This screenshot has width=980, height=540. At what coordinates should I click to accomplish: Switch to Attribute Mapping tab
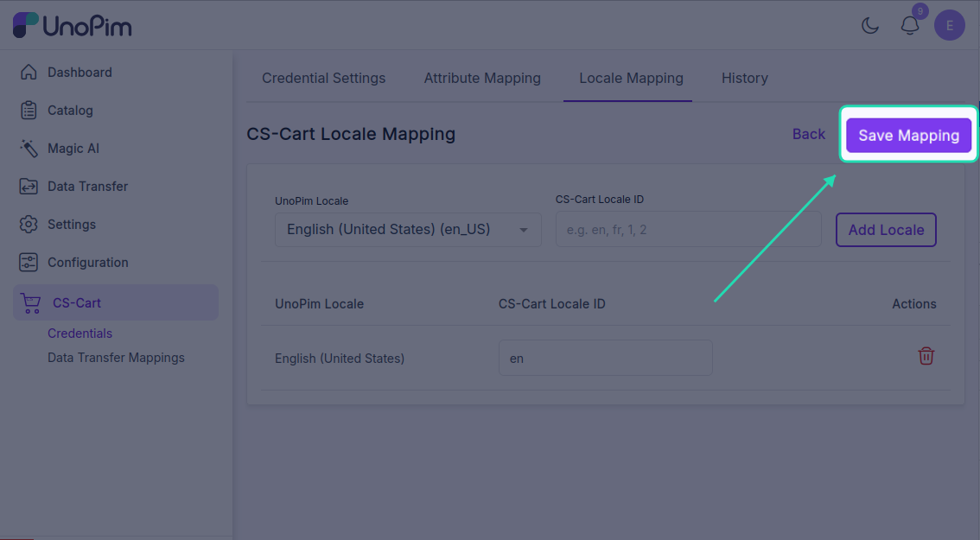(482, 78)
